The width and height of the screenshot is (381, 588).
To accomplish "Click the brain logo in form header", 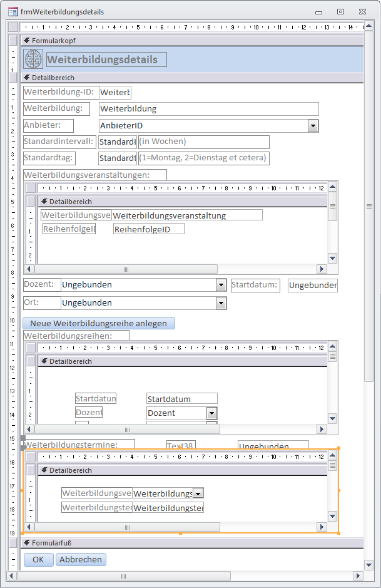I will click(33, 59).
